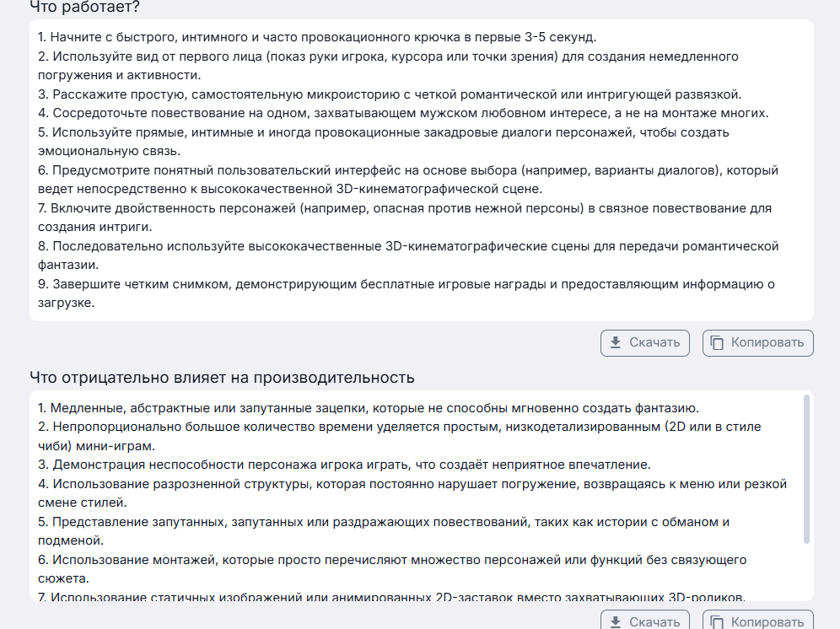
Task: Click the copy icon in the upper Копировать button
Action: (717, 342)
